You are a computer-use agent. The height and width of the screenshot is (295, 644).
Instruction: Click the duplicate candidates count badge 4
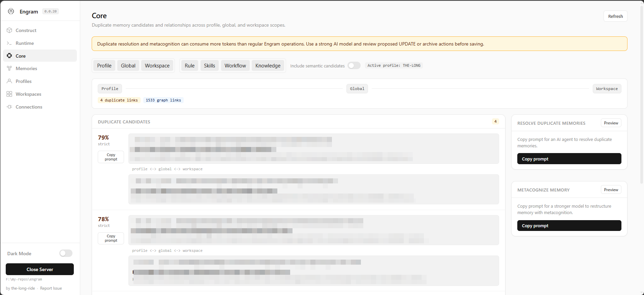(x=495, y=121)
